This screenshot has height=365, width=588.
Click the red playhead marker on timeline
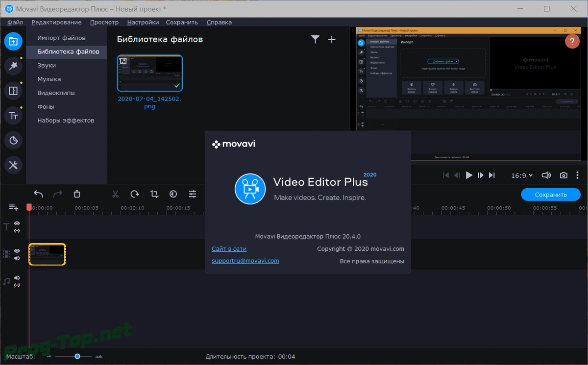(x=29, y=208)
